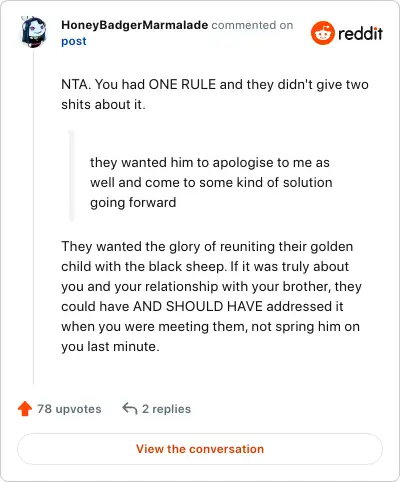Click the phrase "you last minute."
Viewport: 400px width, 482px height.
(110, 347)
